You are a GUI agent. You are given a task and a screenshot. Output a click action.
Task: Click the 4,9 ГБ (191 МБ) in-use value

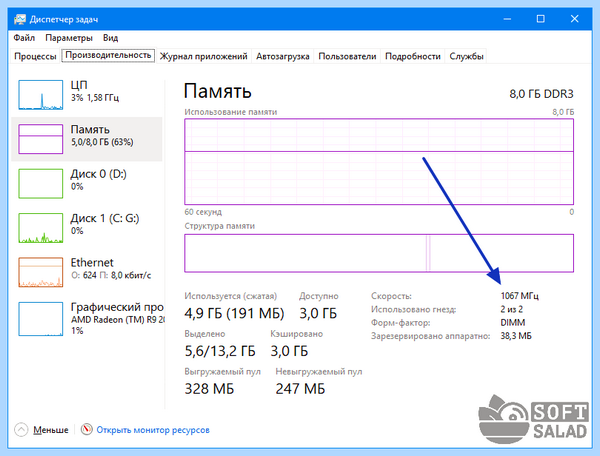point(234,313)
